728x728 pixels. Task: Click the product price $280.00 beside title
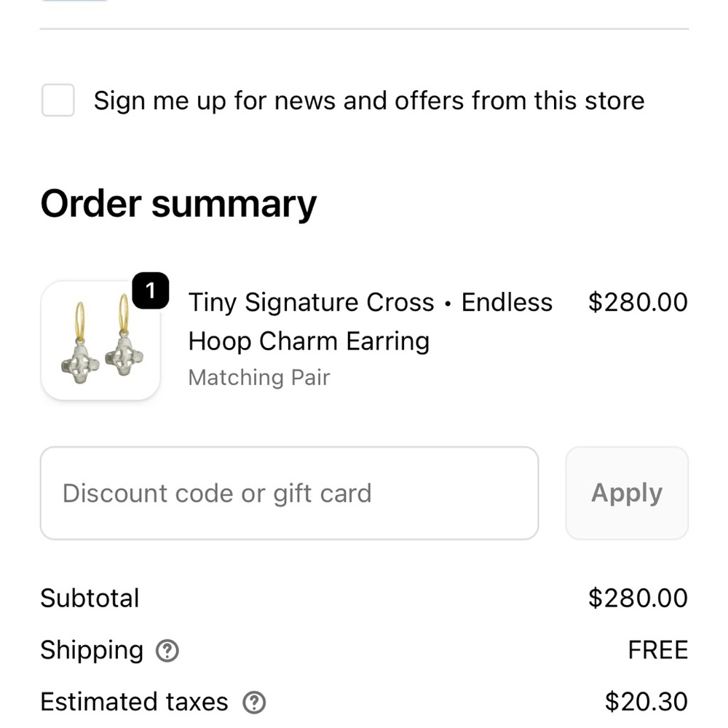tap(637, 302)
